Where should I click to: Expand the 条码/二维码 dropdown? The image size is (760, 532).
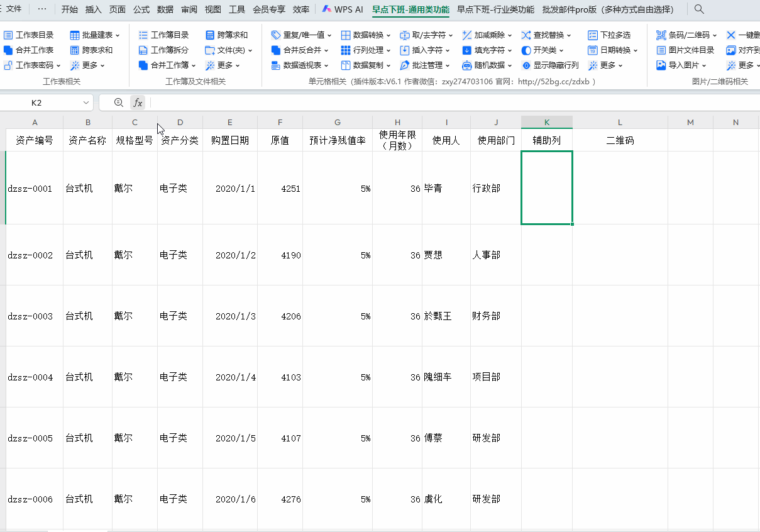pyautogui.click(x=686, y=35)
